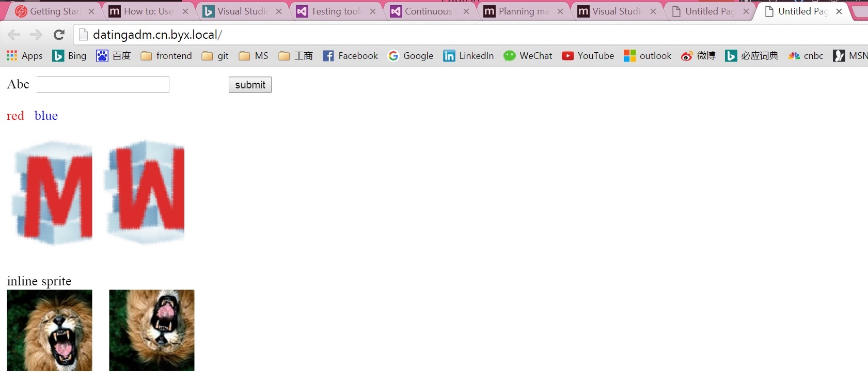Click the browser Back arrow
The image size is (868, 381).
click(14, 35)
